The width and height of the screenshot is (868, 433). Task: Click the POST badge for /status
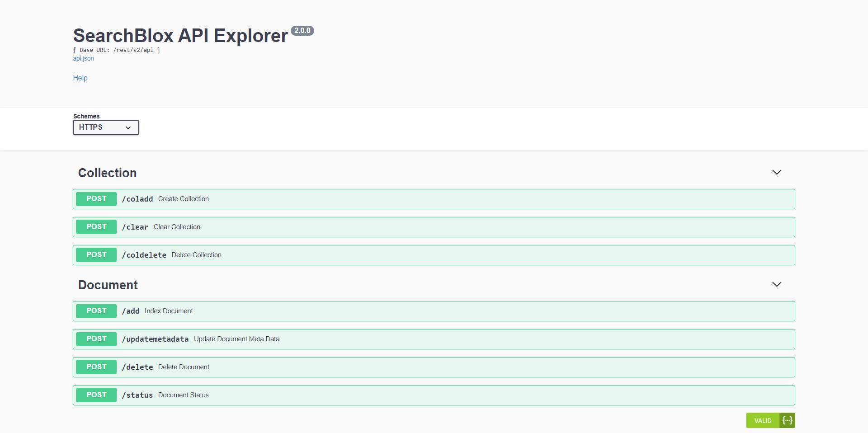point(96,395)
